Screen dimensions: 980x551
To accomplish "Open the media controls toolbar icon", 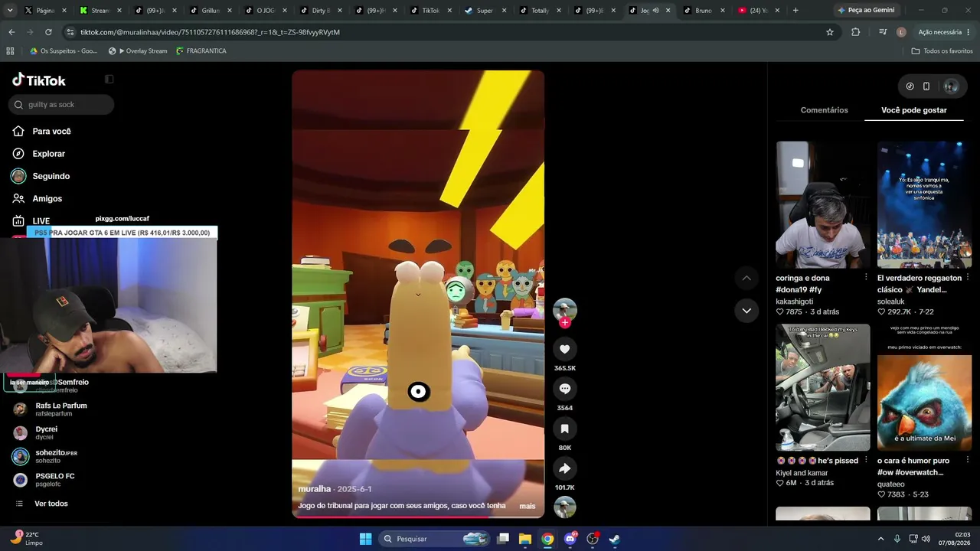I will tap(883, 32).
